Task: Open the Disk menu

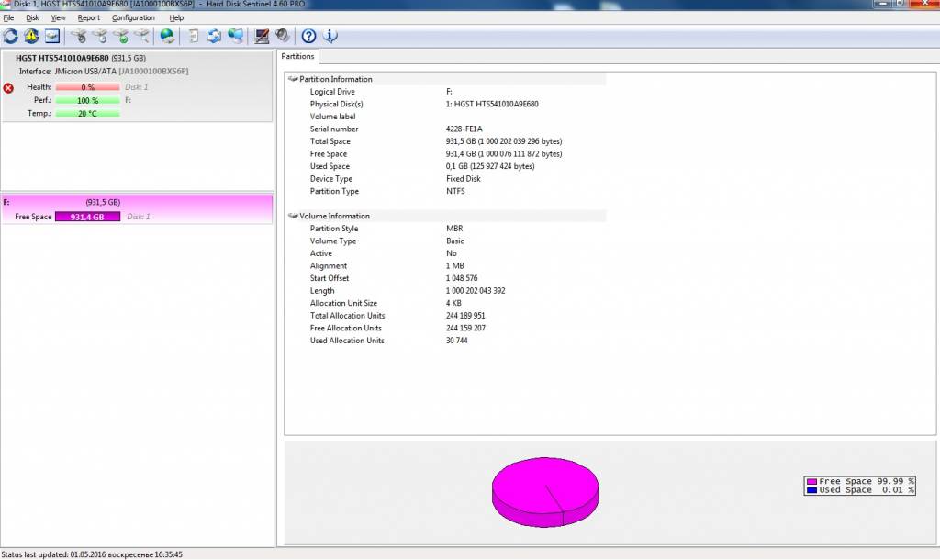Action: click(x=32, y=18)
